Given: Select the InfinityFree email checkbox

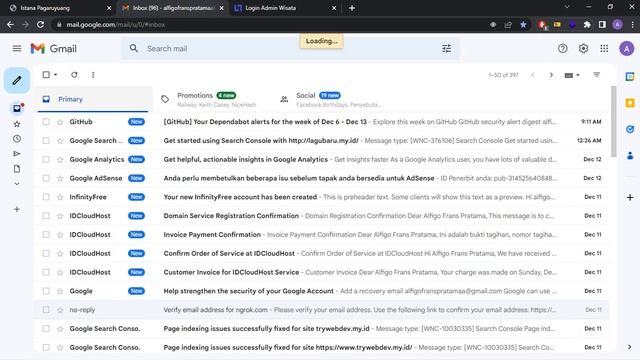Looking at the screenshot, I should pos(46,197).
